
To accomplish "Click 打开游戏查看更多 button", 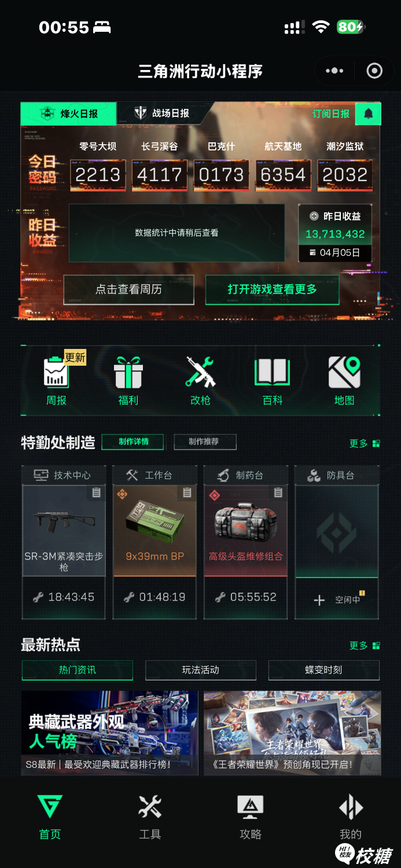I will (273, 289).
